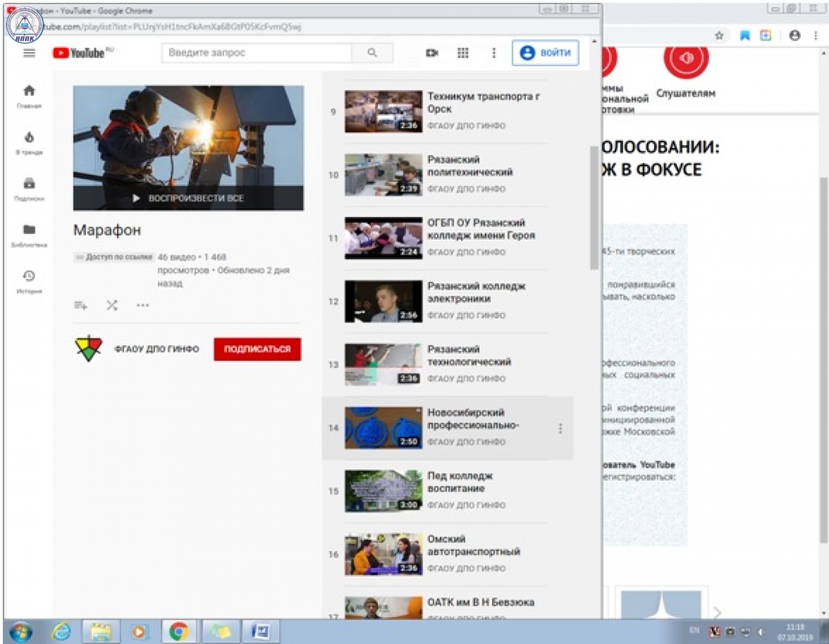Viewport: 829px width, 644px height.
Task: Click the create video camera icon
Action: (432, 53)
